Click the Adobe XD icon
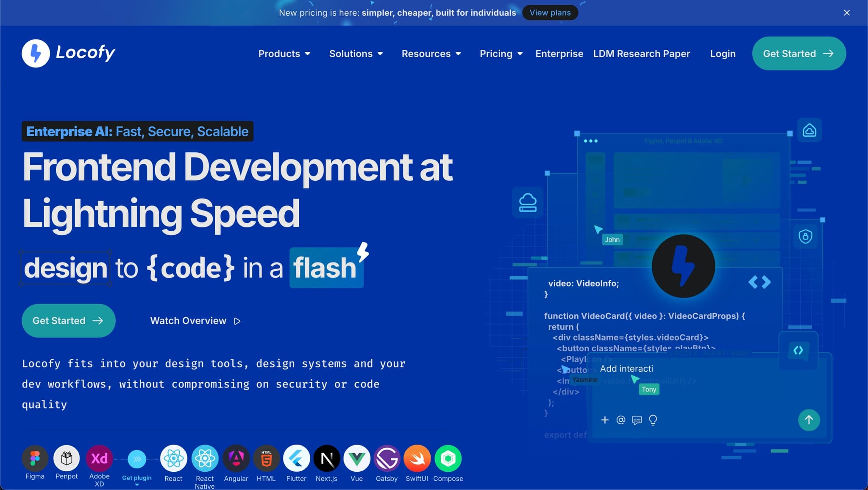Image resolution: width=868 pixels, height=490 pixels. [x=99, y=458]
